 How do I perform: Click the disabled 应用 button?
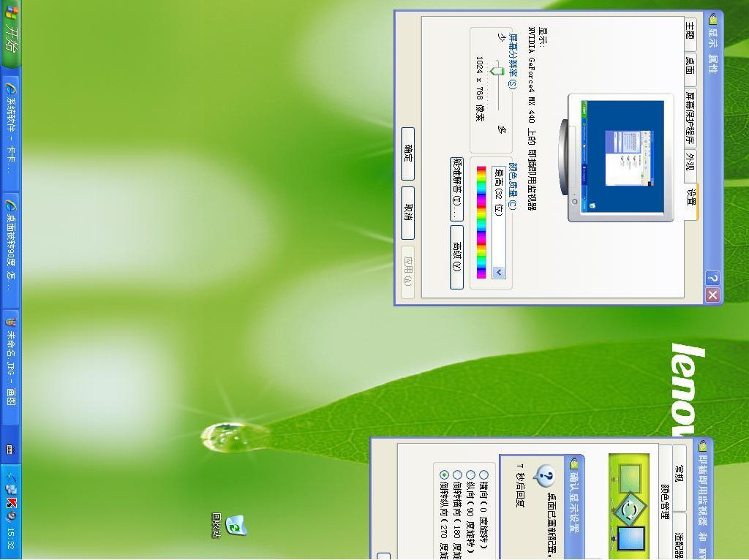(408, 272)
